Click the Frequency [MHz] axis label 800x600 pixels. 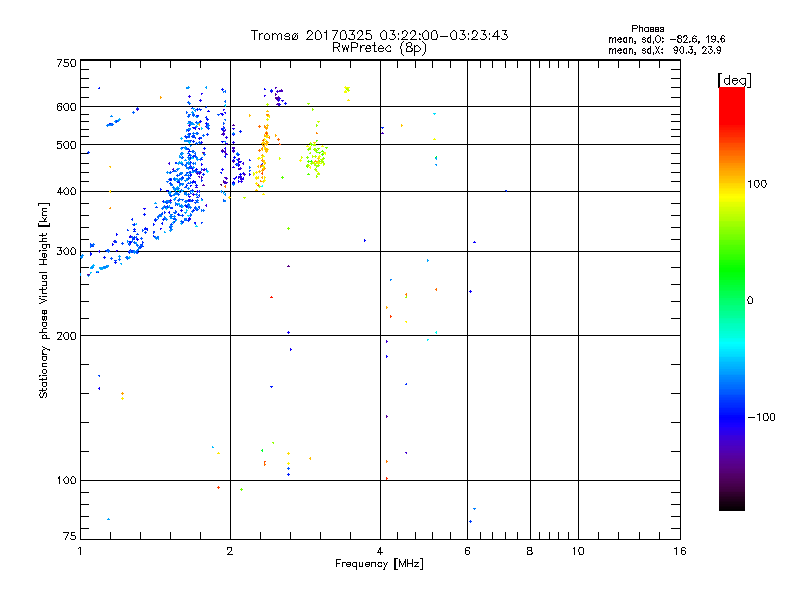[x=379, y=564]
